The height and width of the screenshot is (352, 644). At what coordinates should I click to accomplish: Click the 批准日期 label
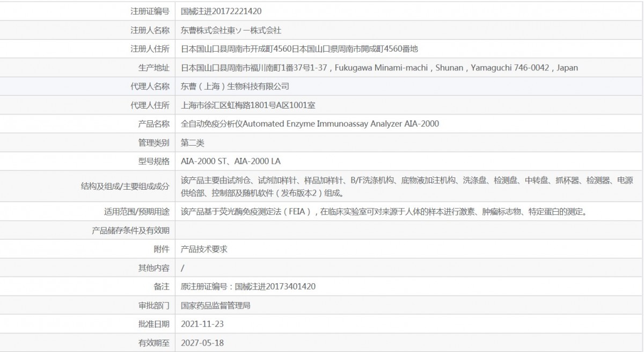[x=153, y=324]
